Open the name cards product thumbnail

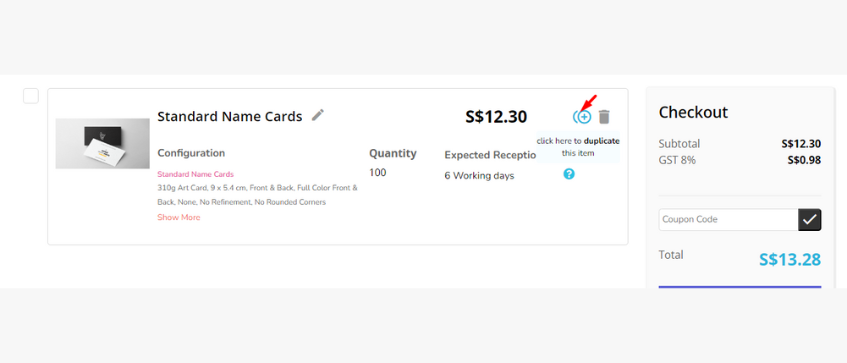point(103,144)
